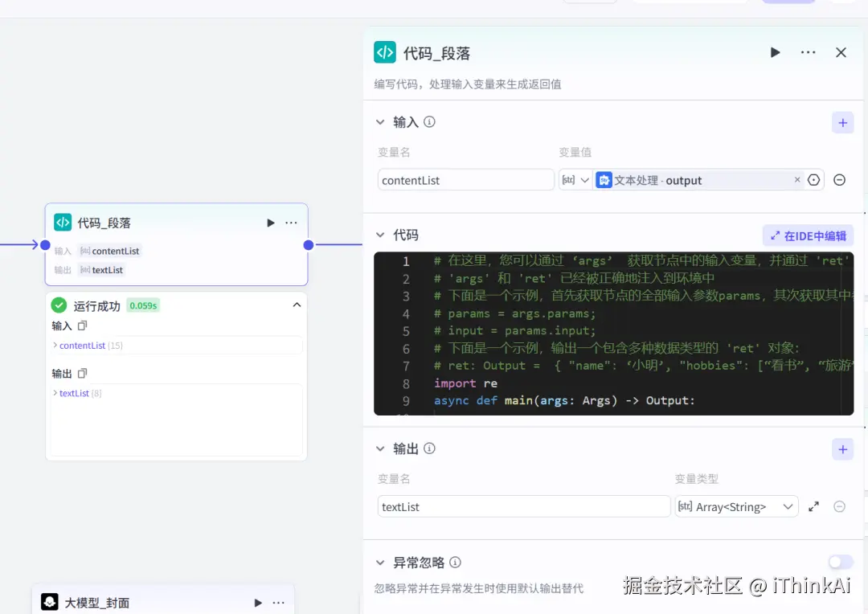
Task: Open the [str] type dropdown under 变量值
Action: point(576,179)
